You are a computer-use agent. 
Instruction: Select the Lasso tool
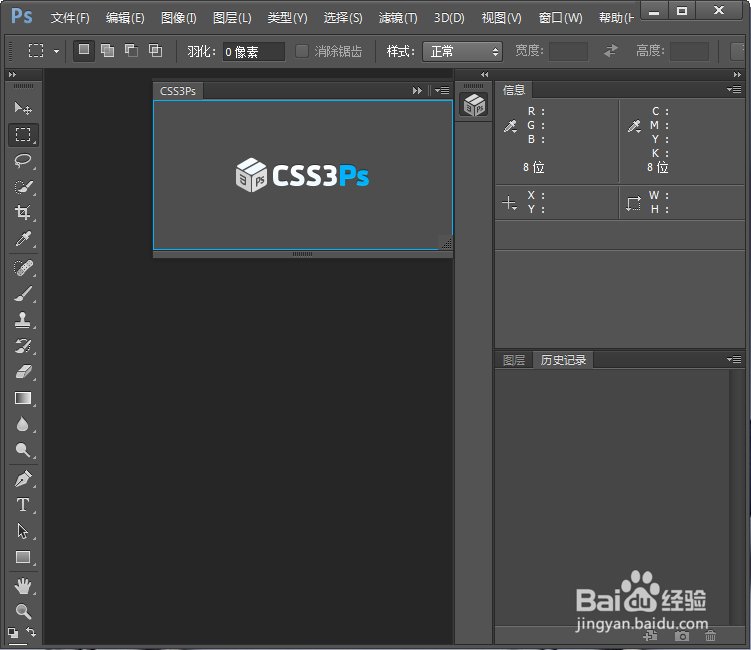pos(23,161)
